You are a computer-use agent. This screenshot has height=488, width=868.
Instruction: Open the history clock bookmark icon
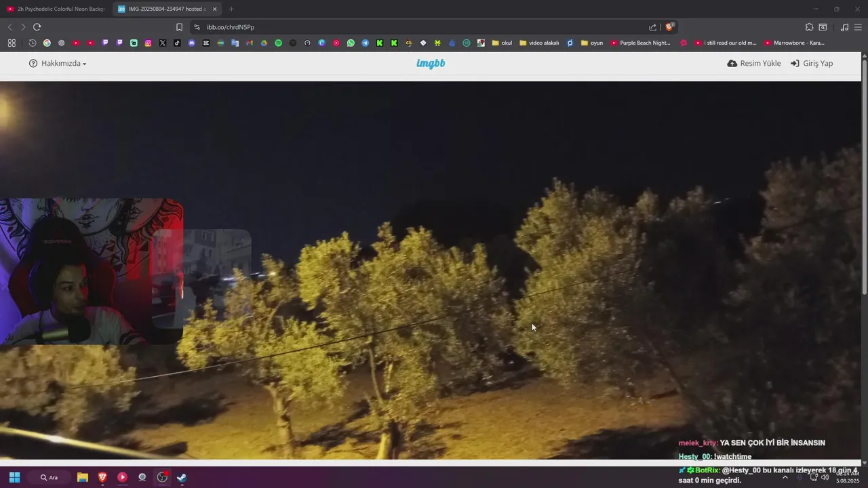coord(32,43)
